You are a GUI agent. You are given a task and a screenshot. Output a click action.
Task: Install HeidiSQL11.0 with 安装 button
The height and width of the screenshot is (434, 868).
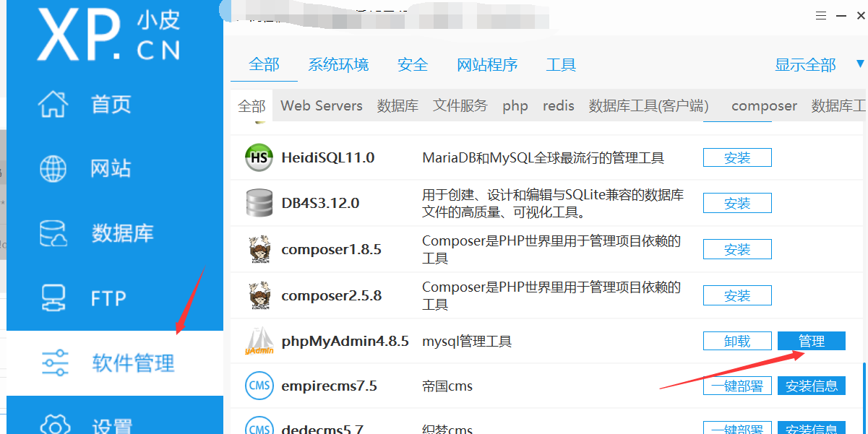click(x=737, y=157)
